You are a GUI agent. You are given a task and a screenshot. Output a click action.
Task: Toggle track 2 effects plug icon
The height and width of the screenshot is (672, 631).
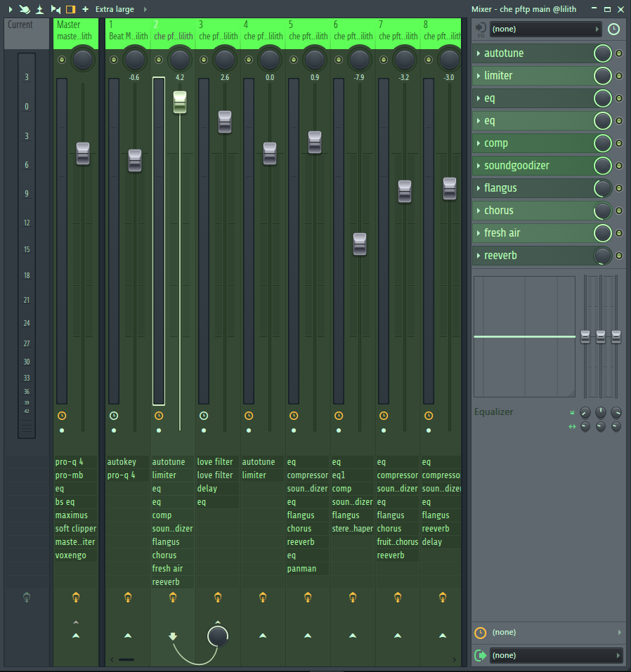coord(173,597)
